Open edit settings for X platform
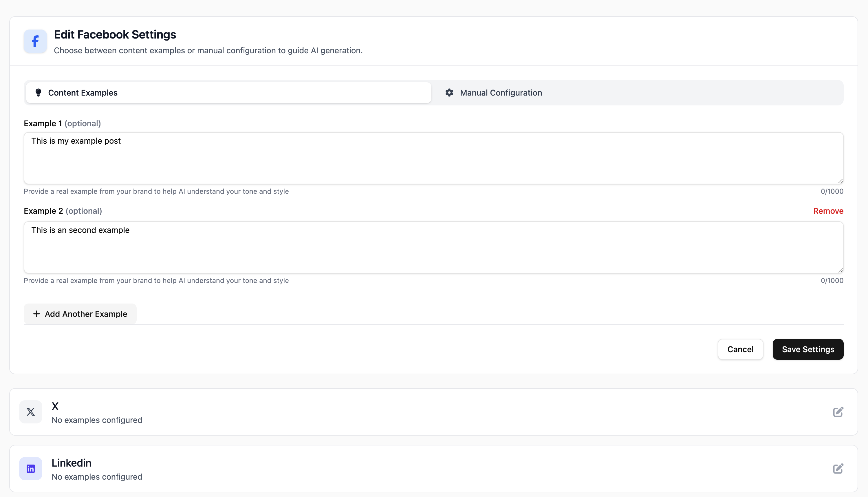The height and width of the screenshot is (497, 868). pyautogui.click(x=838, y=412)
